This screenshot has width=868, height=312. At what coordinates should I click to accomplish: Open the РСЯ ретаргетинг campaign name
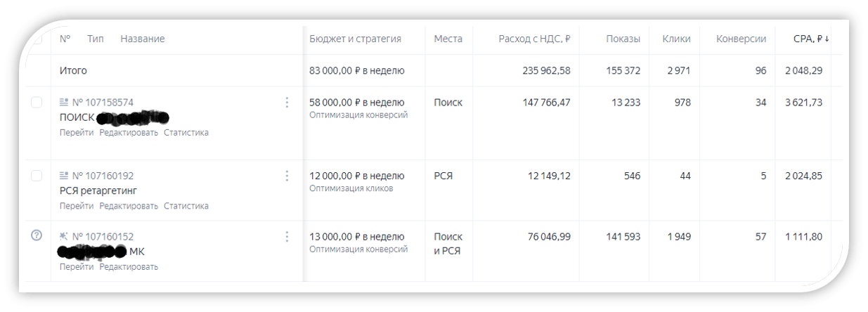[98, 190]
